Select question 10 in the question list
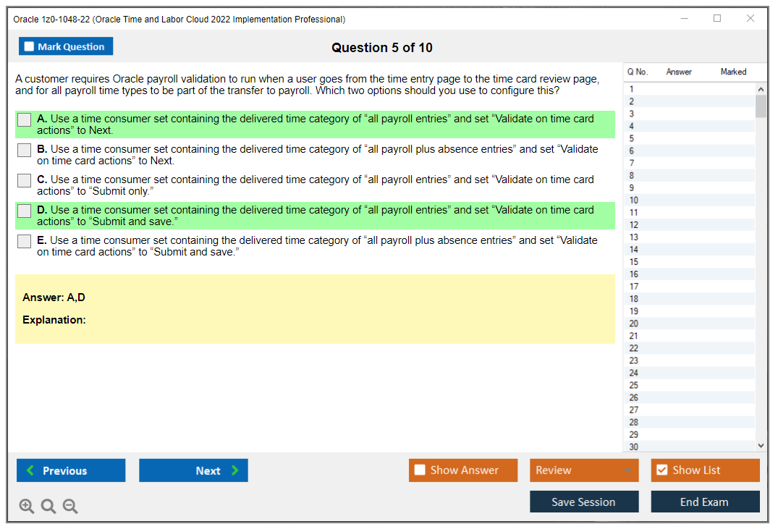 680,200
